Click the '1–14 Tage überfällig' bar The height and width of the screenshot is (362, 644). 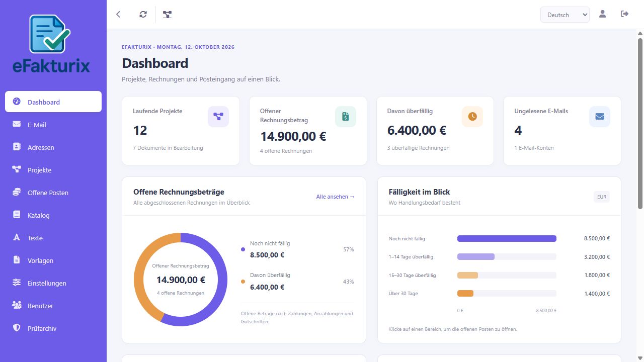(476, 257)
